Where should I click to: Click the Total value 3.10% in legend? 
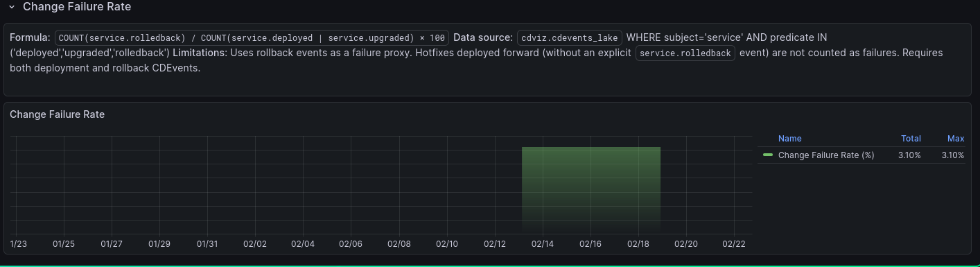909,155
